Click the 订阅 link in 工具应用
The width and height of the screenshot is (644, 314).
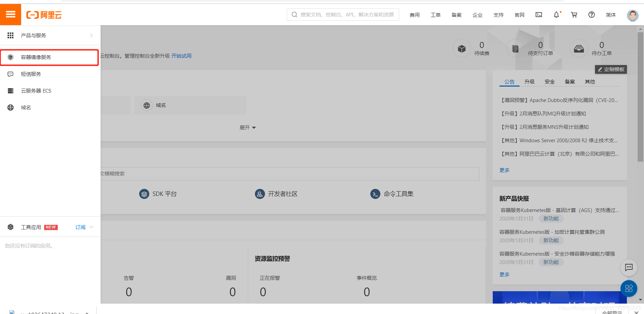pyautogui.click(x=80, y=227)
